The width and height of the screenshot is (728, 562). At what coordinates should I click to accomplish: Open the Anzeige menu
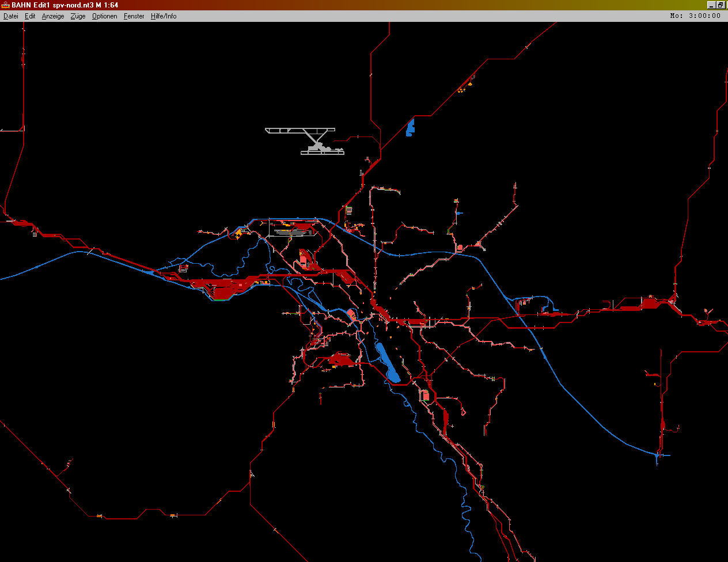pyautogui.click(x=53, y=16)
